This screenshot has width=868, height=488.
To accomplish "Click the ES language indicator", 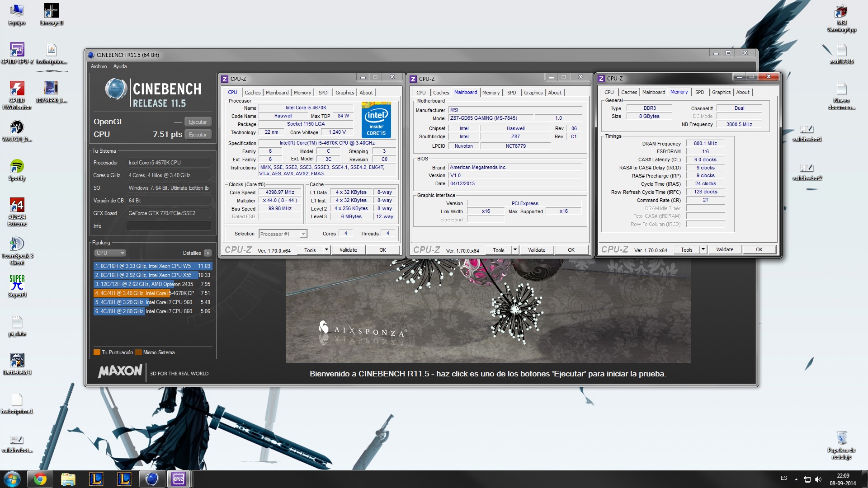I will 784,478.
